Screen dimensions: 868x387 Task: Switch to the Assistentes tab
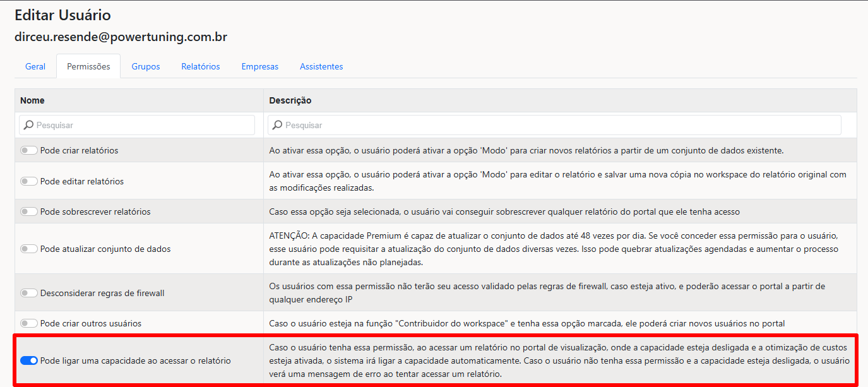coord(321,66)
